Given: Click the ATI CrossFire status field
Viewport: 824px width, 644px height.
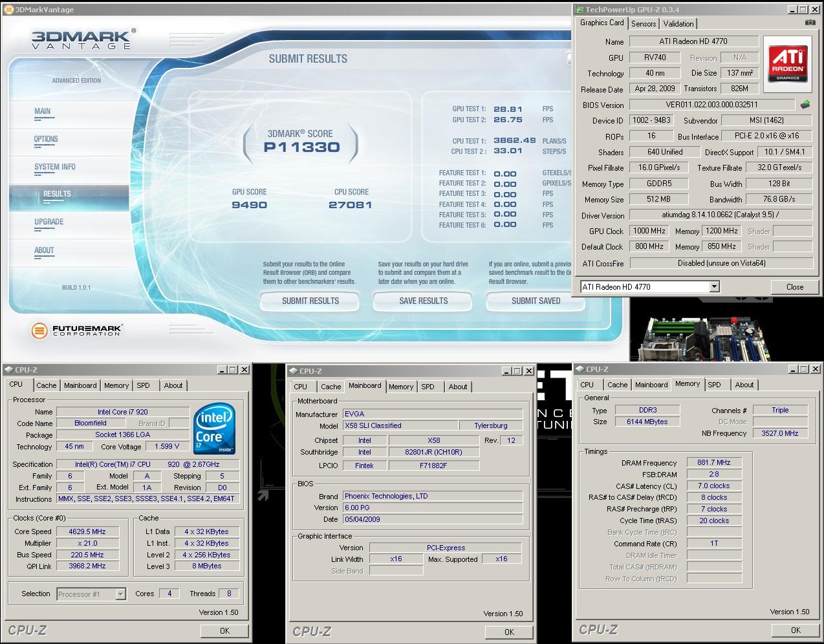Looking at the screenshot, I should [x=721, y=263].
